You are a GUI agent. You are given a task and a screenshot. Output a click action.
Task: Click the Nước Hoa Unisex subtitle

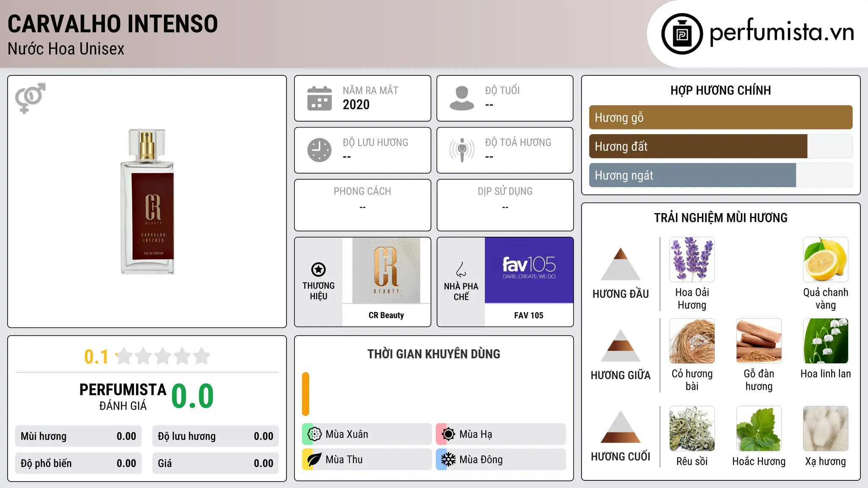(66, 49)
